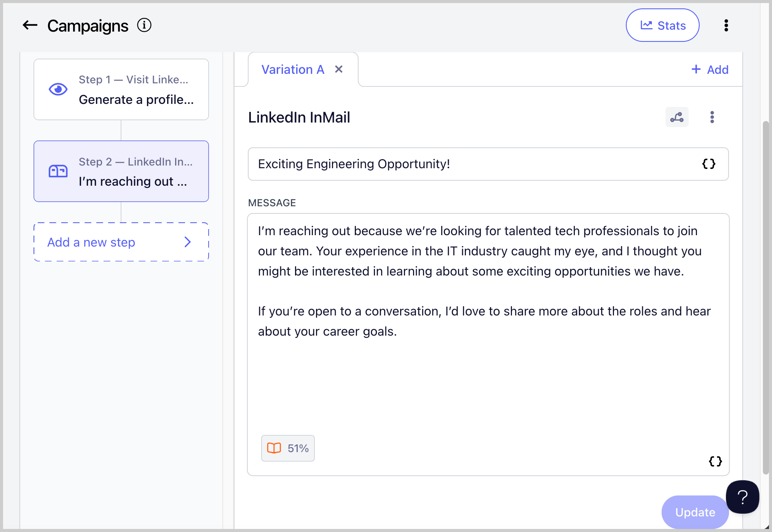Open campaign Stats
772x532 pixels.
[662, 25]
